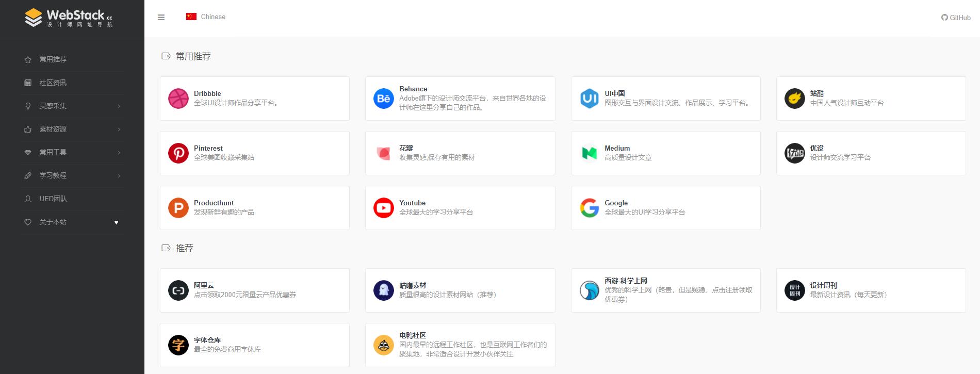Expand the 常用工具 sidebar submenu
The image size is (980, 374).
(x=72, y=152)
